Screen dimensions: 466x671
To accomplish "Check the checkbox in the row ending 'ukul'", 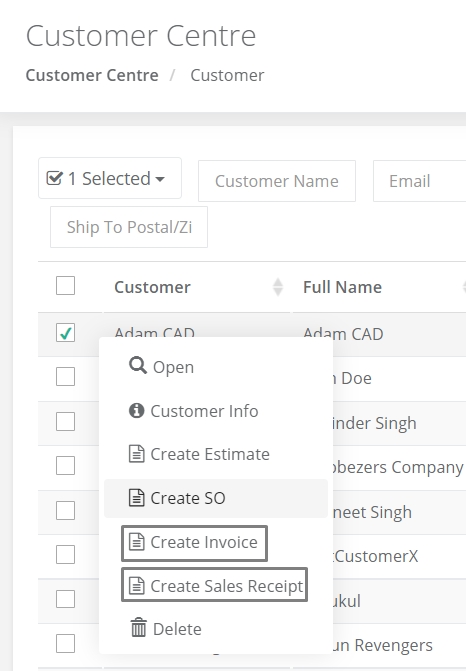I will pyautogui.click(x=65, y=599).
